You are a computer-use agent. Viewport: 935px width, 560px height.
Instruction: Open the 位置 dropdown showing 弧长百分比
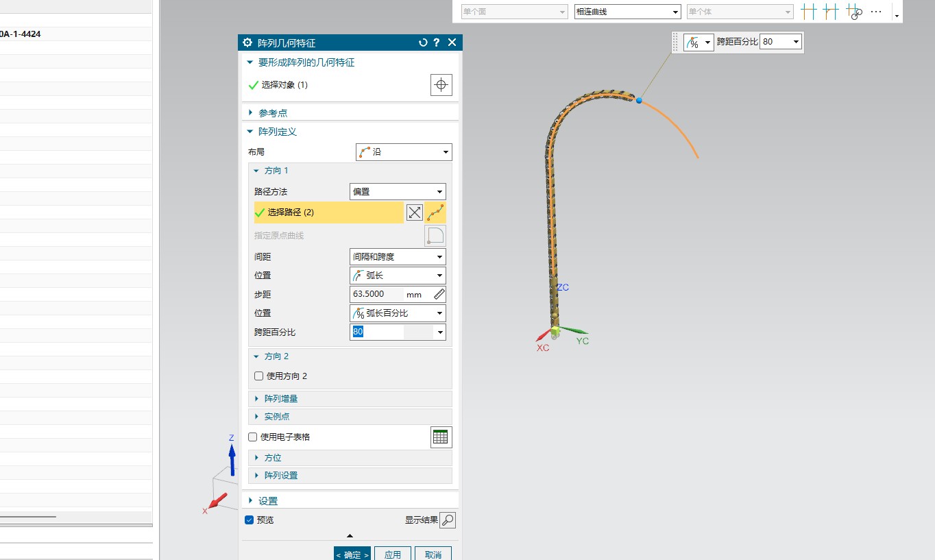coord(398,313)
